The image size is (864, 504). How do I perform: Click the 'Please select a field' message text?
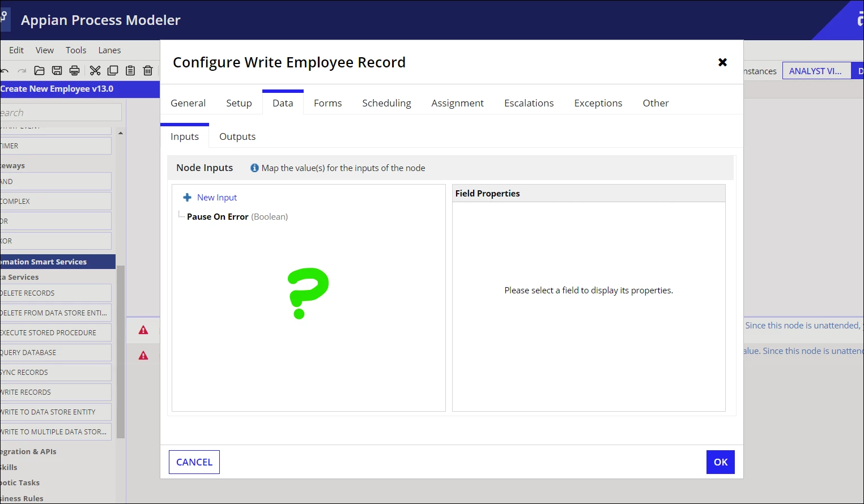(589, 291)
